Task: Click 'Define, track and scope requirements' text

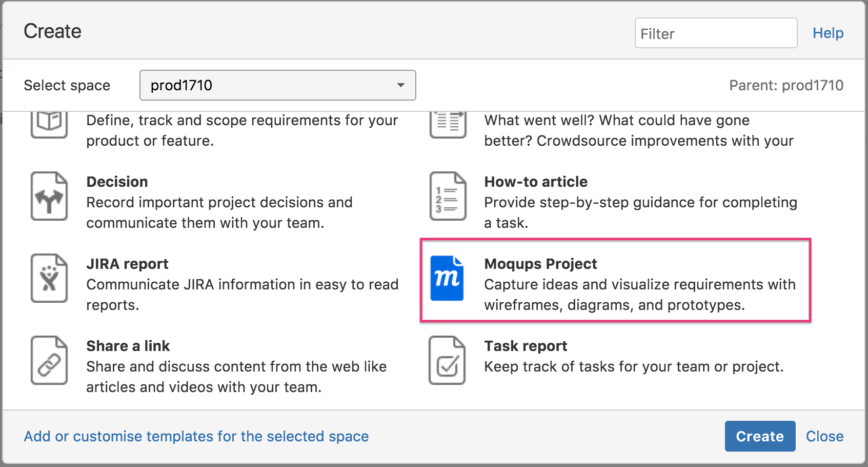Action: [x=242, y=130]
